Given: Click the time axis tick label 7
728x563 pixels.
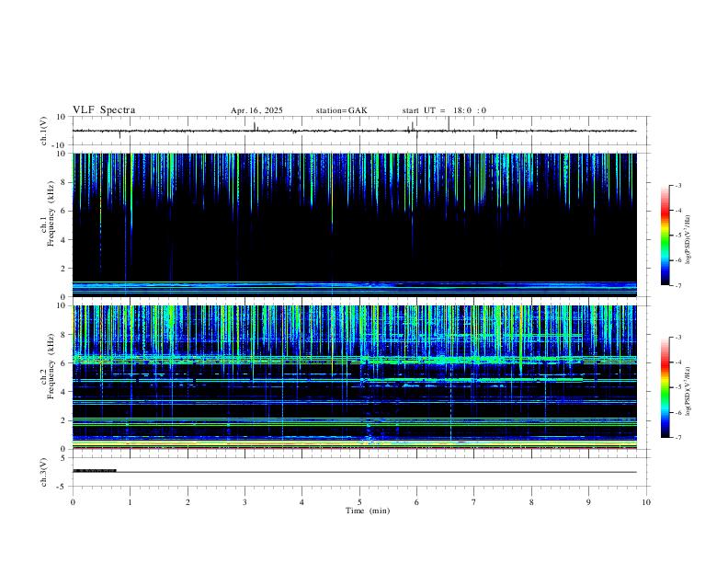Looking at the screenshot, I should pos(474,502).
